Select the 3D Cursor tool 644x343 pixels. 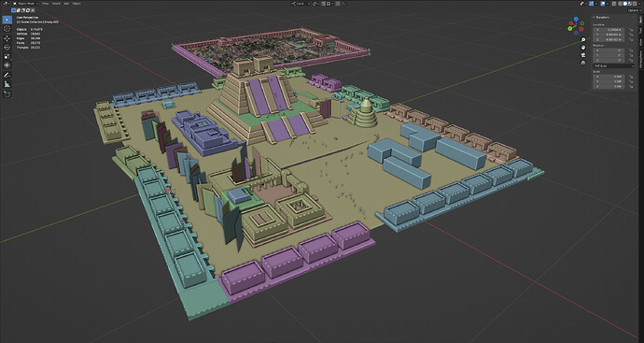pyautogui.click(x=7, y=29)
